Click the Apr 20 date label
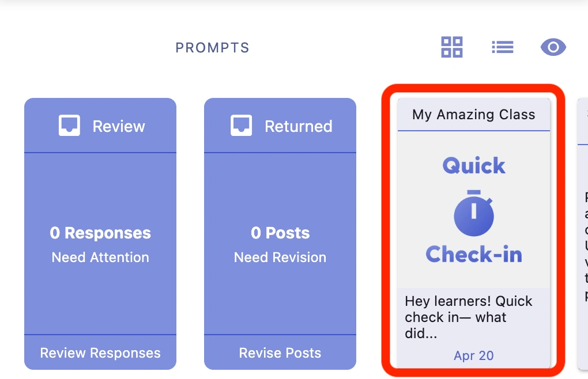Image resolution: width=588 pixels, height=379 pixels. [x=474, y=355]
